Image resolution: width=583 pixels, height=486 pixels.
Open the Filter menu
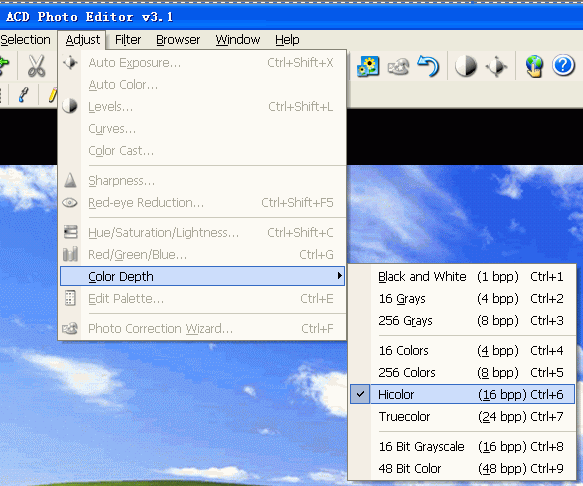128,39
